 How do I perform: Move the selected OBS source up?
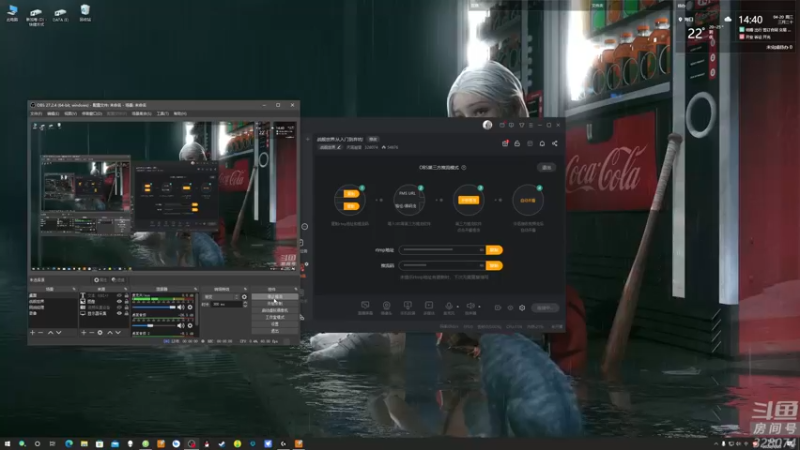click(x=110, y=333)
